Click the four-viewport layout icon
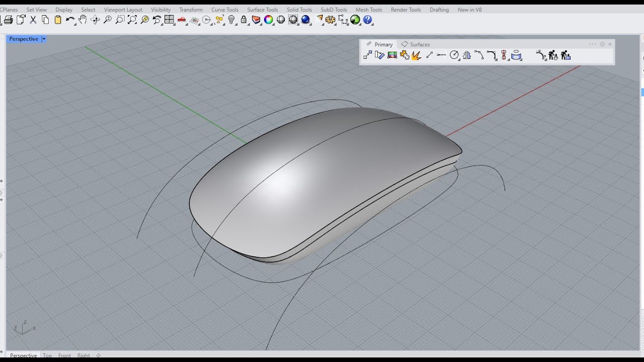The image size is (644, 362). pos(170,20)
